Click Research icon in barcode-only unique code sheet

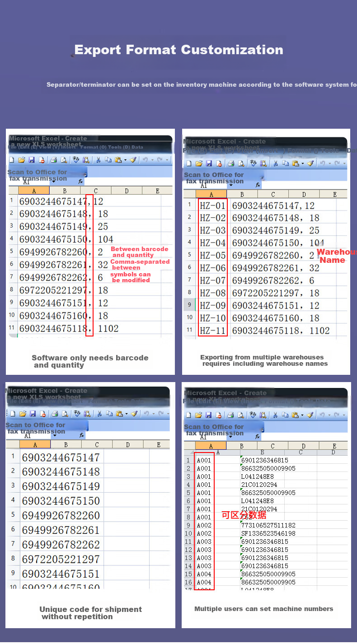point(87,413)
